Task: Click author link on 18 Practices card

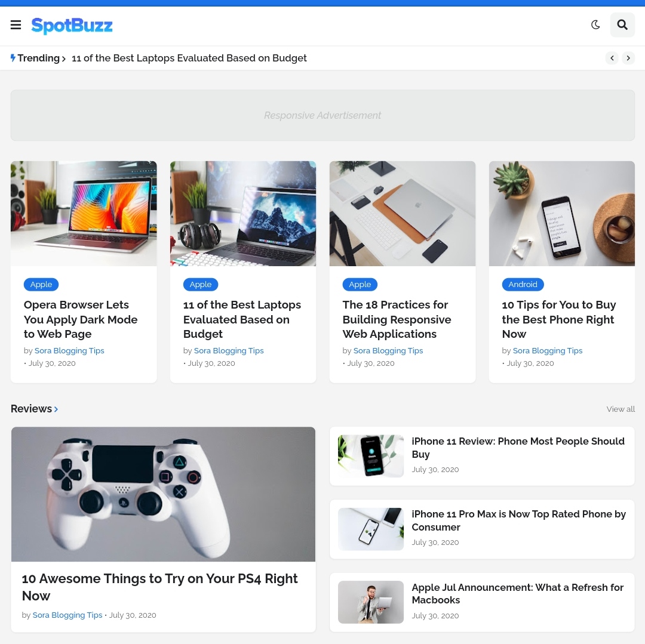Action: (x=388, y=350)
